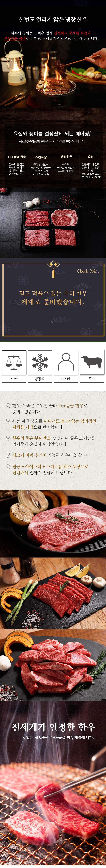Click the balance scale icon
Viewport: 106px width, 868px height.
[x=14, y=362]
